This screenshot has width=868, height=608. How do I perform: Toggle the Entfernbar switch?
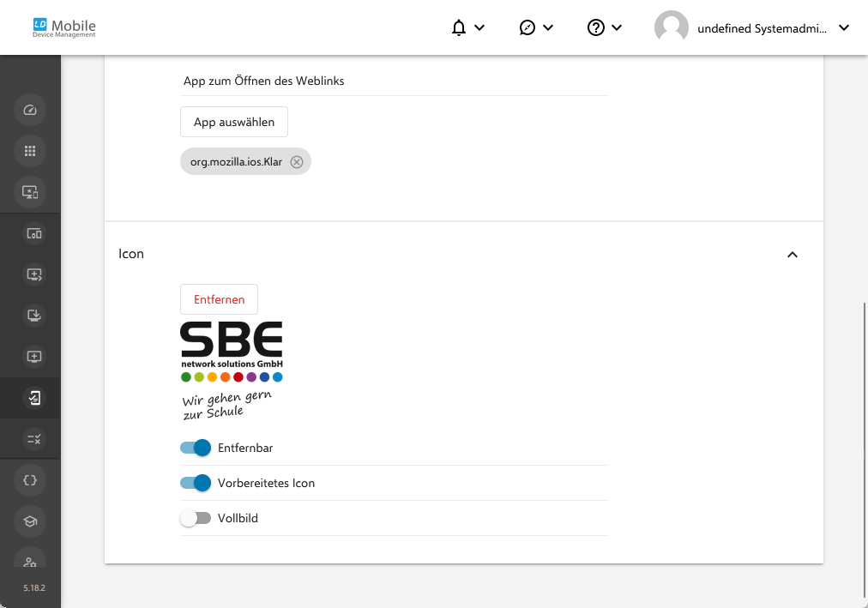(x=196, y=448)
